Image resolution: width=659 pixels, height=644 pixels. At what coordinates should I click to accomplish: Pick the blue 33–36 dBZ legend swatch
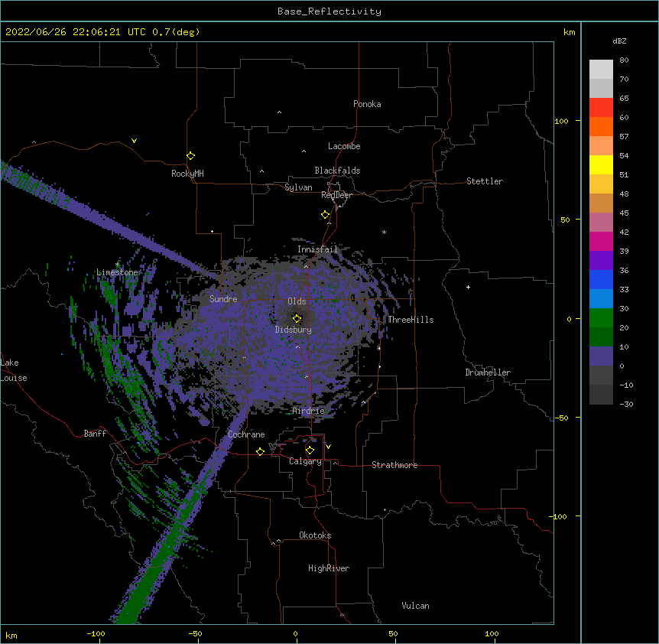coord(601,279)
